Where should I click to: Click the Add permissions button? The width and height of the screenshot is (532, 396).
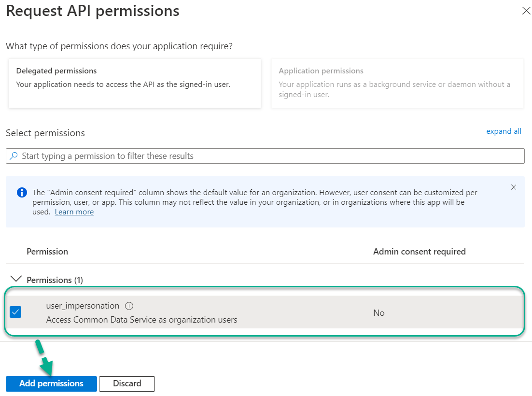click(51, 383)
